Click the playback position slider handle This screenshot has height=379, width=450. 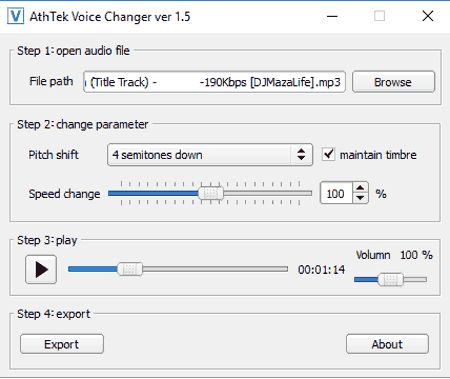coord(130,269)
